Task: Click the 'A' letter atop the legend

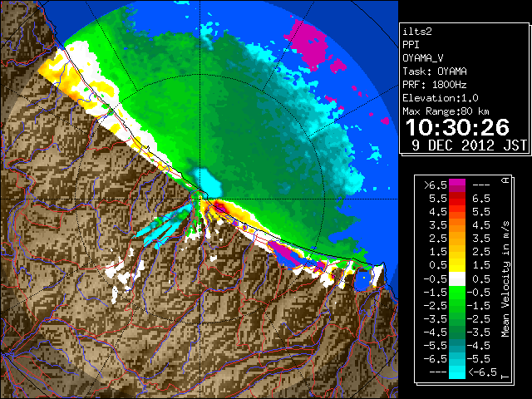Action: click(505, 180)
